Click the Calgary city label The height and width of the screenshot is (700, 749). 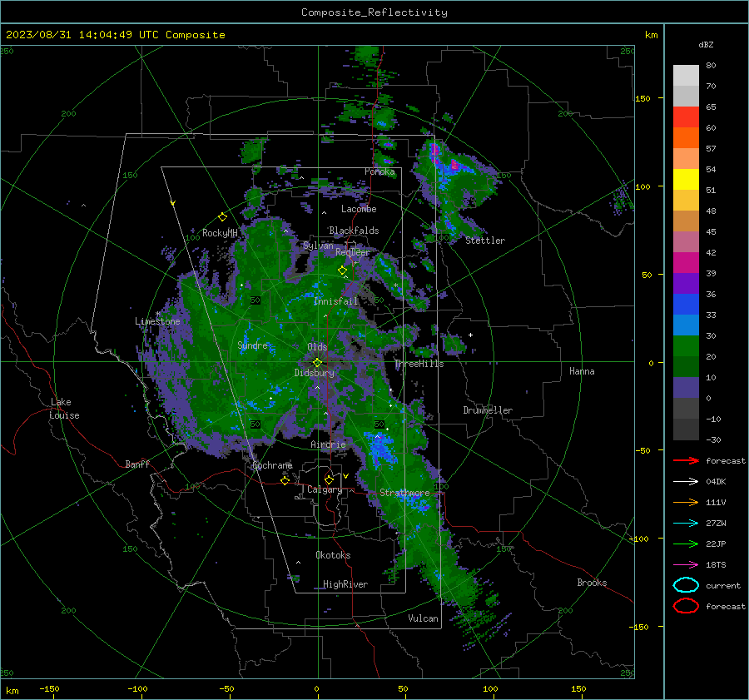click(325, 489)
